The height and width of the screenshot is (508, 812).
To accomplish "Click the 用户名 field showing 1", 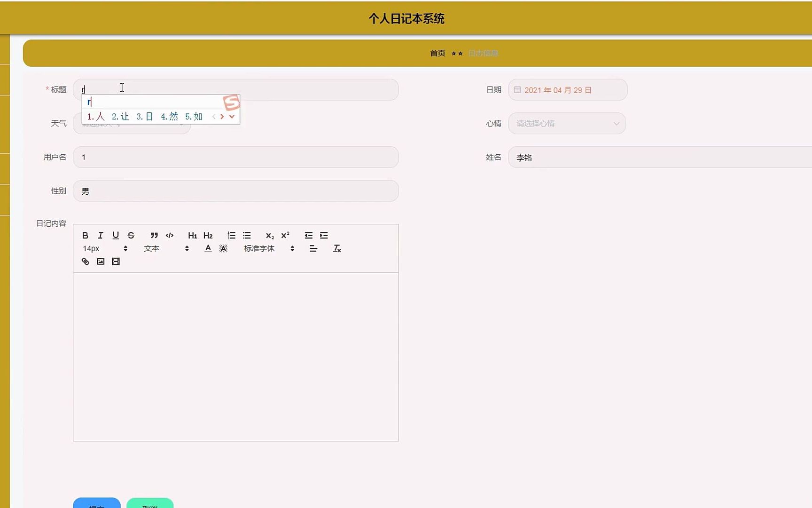I will click(x=236, y=157).
